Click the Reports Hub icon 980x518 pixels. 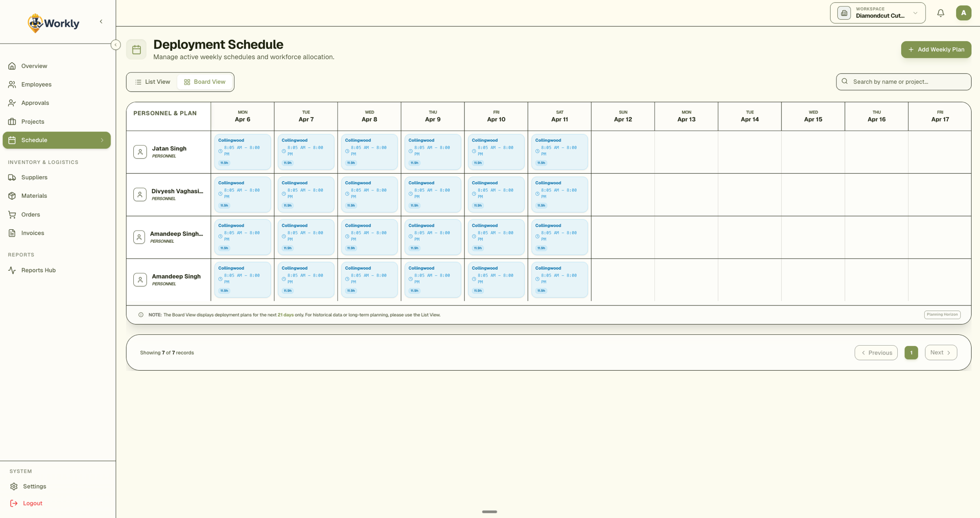pyautogui.click(x=12, y=270)
